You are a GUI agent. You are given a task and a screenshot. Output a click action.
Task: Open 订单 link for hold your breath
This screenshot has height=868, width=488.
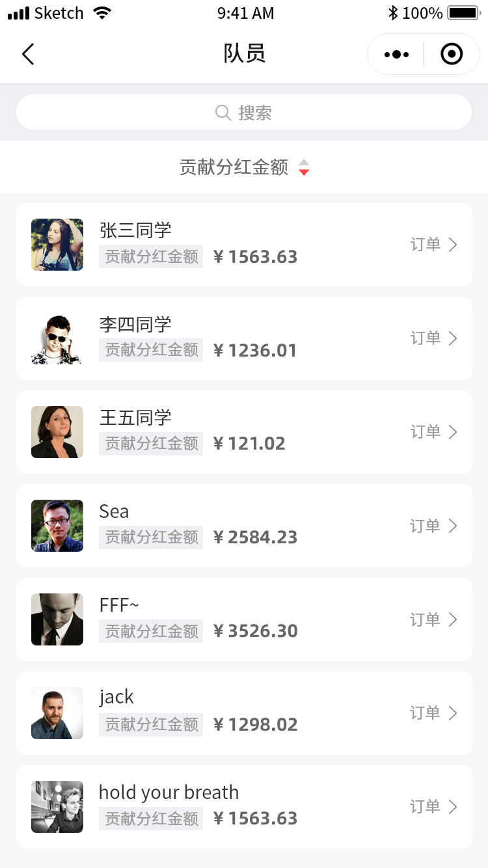coord(426,807)
